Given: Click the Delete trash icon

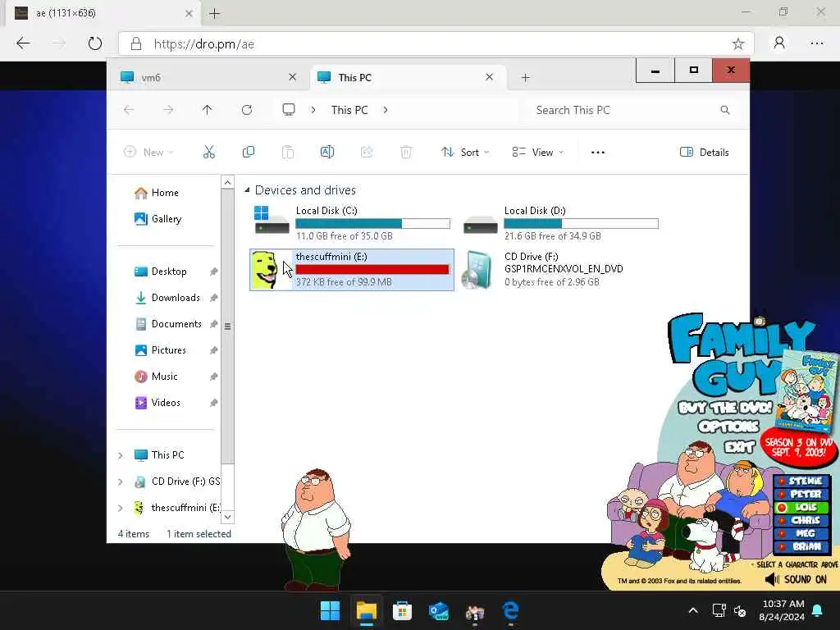Looking at the screenshot, I should [x=406, y=152].
